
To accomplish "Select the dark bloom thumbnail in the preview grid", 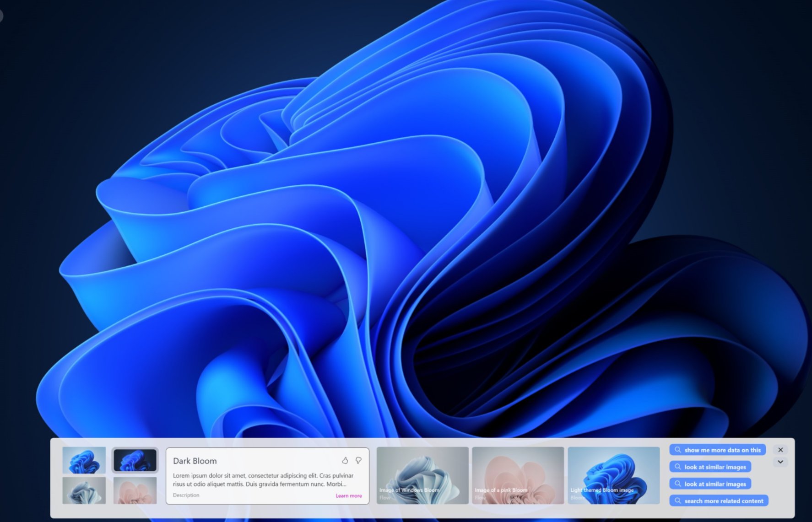I will pos(135,460).
